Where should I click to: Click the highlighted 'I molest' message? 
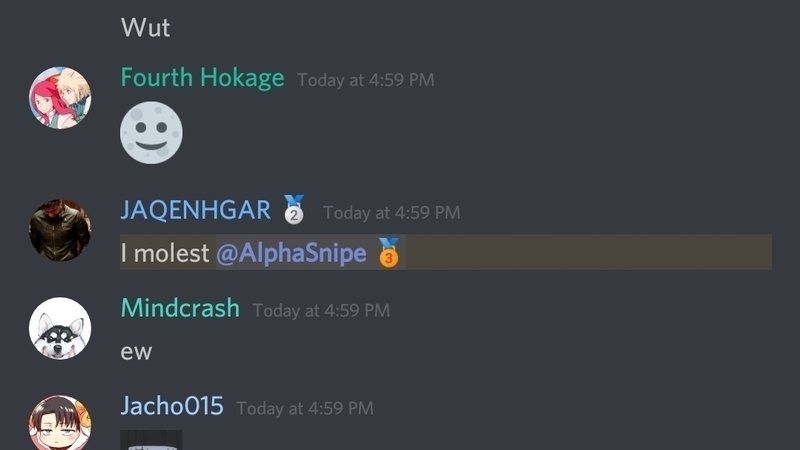coord(446,252)
